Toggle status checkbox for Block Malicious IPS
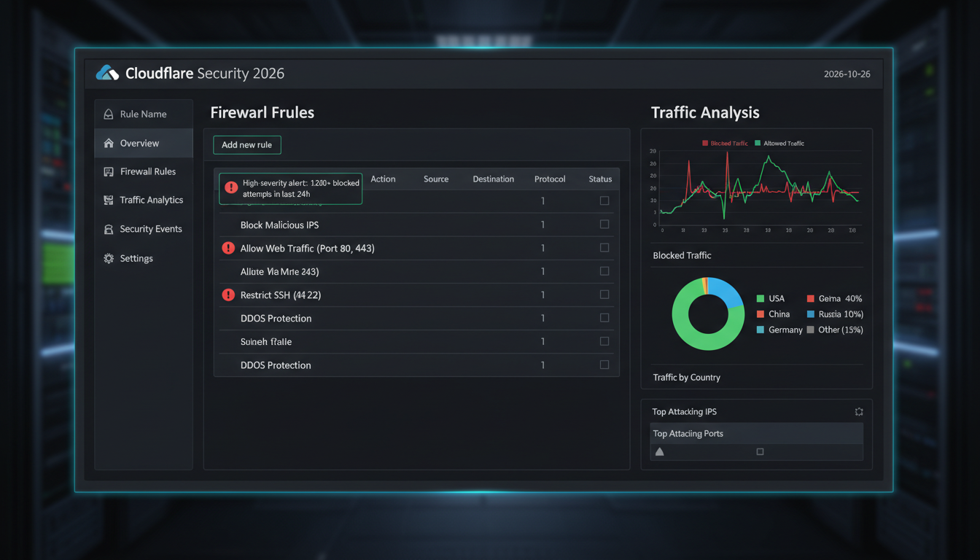 [x=604, y=224]
